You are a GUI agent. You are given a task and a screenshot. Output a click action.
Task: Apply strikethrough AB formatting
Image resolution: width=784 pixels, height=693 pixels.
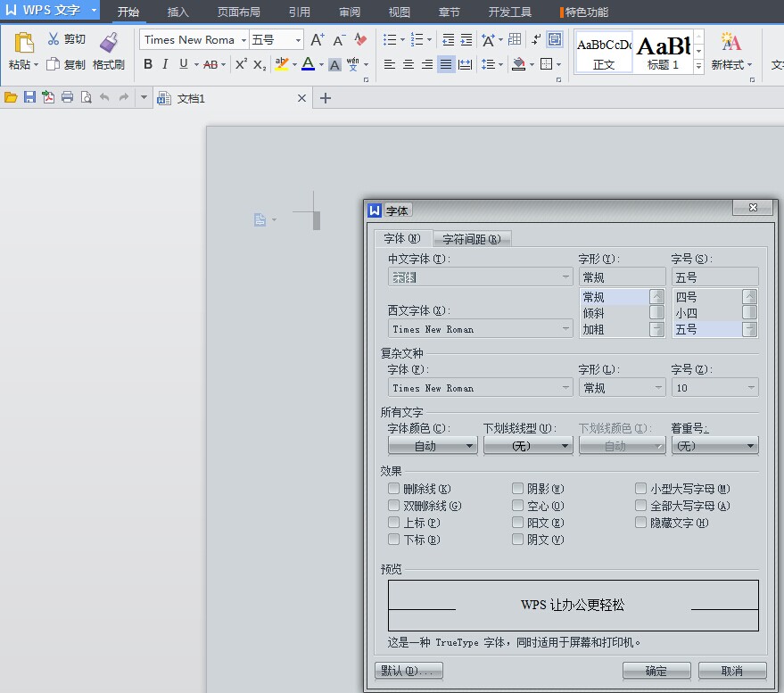tap(210, 64)
